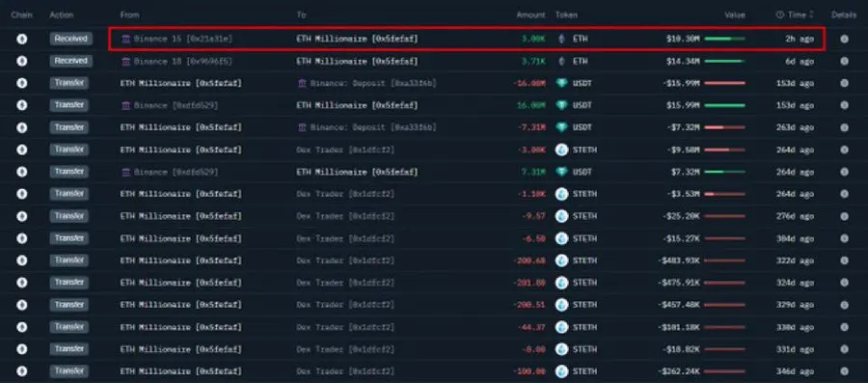Screen dimensions: 868x383
Task: Click the To column header
Action: [301, 14]
